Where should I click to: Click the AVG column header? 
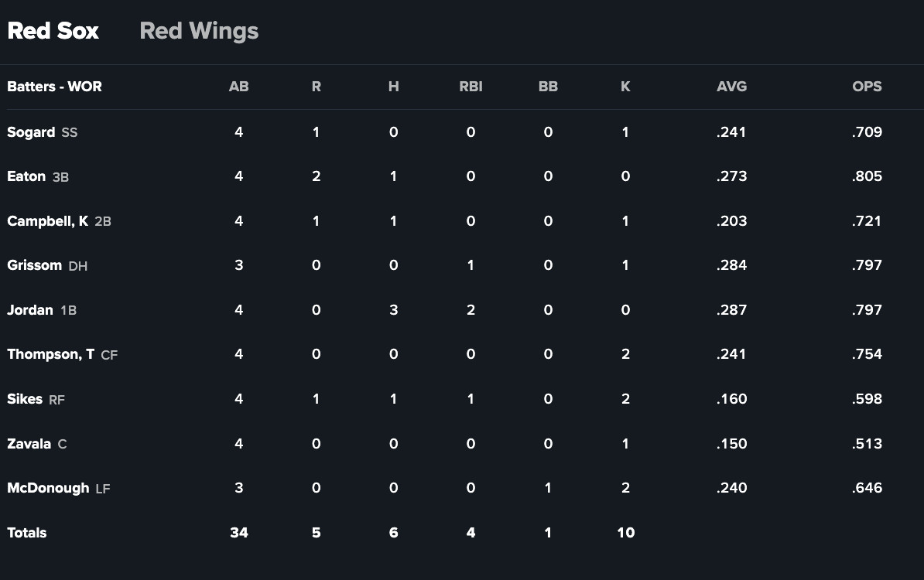coord(731,87)
